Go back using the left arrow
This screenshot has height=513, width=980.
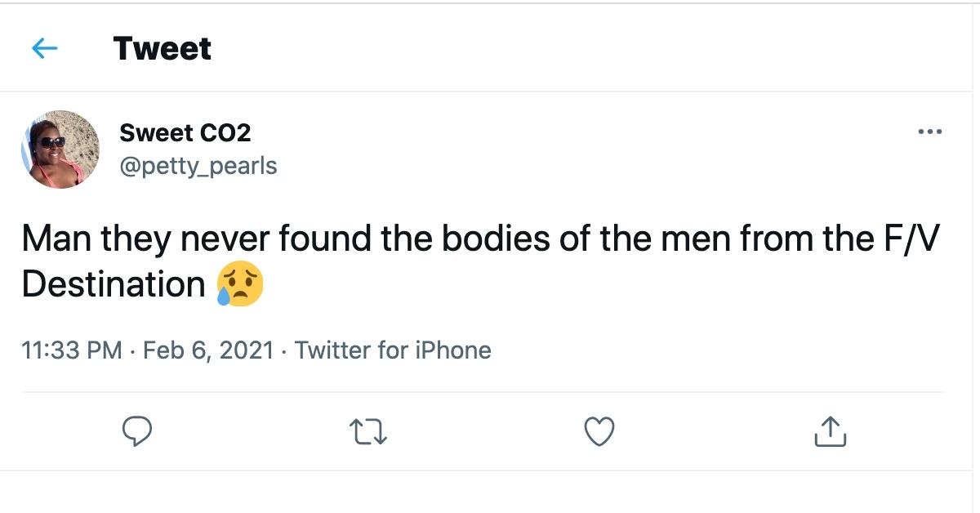[x=45, y=49]
